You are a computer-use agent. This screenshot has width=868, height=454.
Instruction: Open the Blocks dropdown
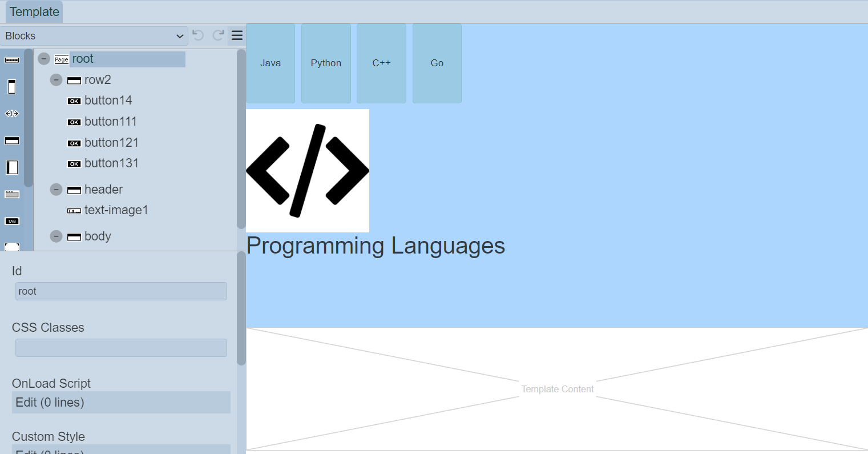[x=94, y=36]
